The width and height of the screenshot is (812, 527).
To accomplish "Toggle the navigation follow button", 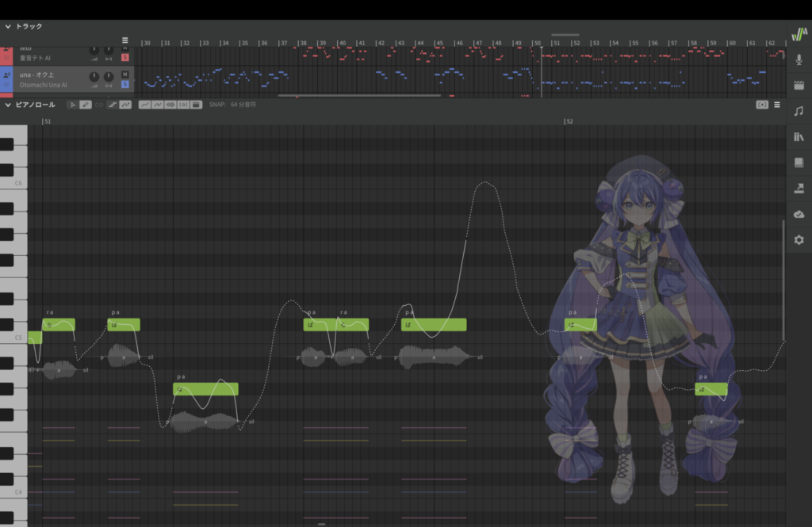I will coord(762,105).
